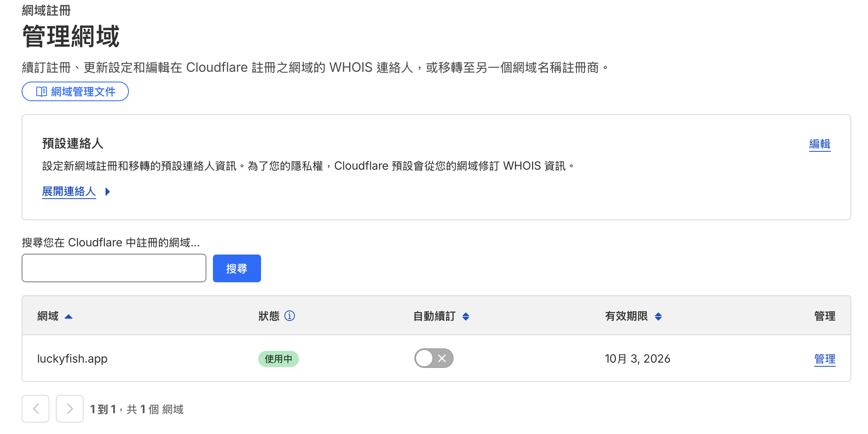Focus the domain search input field

[114, 268]
